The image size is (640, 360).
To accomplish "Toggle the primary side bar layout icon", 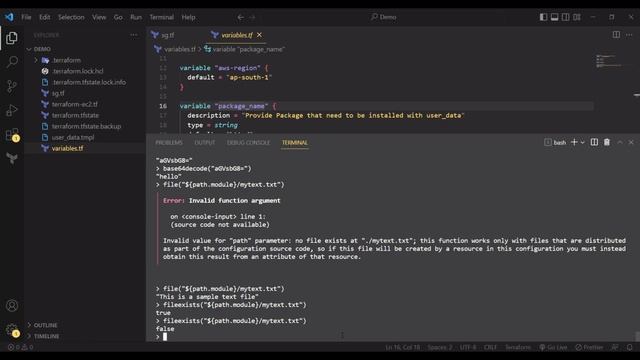I will 543,17.
